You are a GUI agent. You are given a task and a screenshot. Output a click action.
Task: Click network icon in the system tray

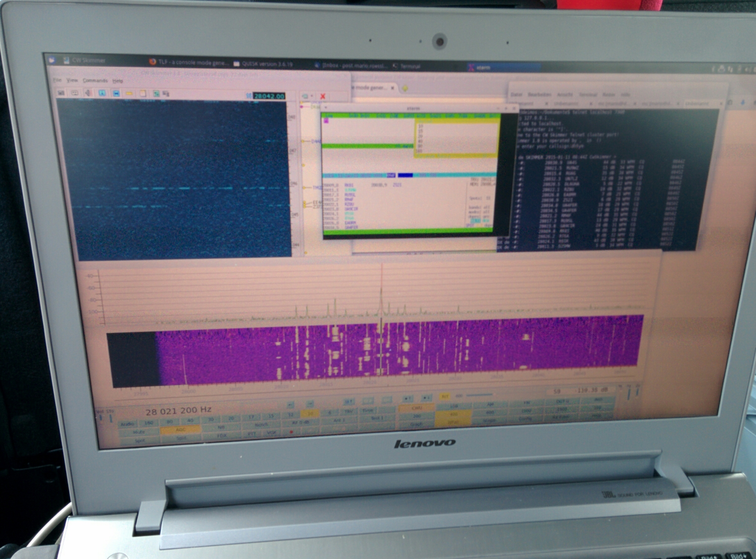pos(730,69)
